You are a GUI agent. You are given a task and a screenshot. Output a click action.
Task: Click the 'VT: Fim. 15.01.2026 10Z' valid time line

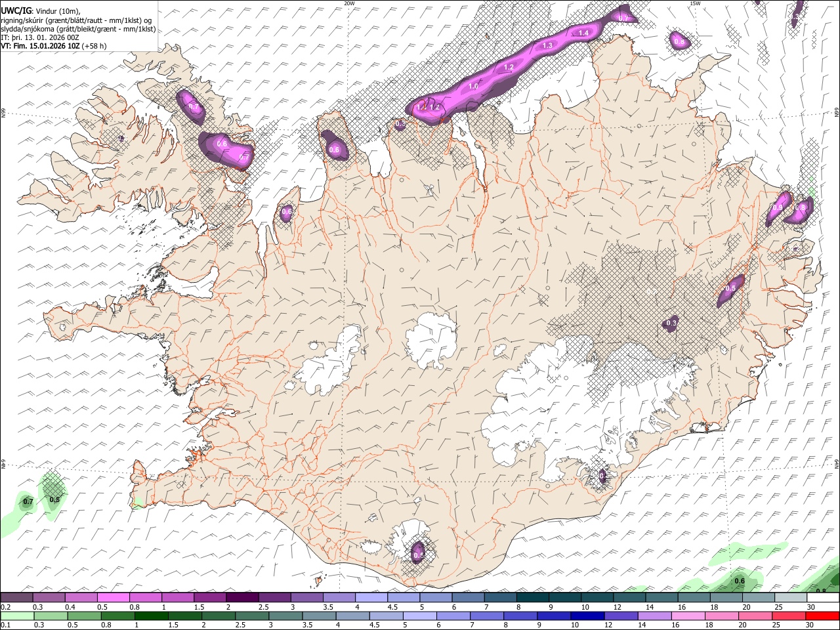(41, 46)
